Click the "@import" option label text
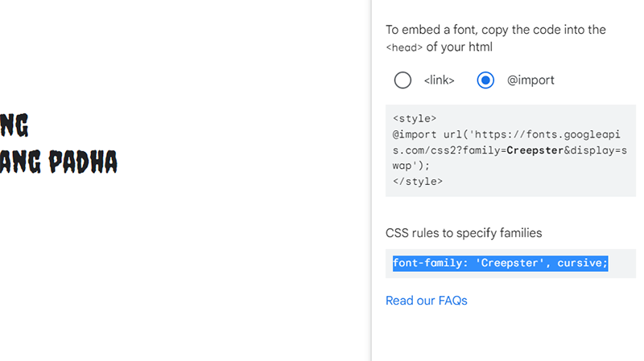The height and width of the screenshot is (361, 644). pos(530,80)
